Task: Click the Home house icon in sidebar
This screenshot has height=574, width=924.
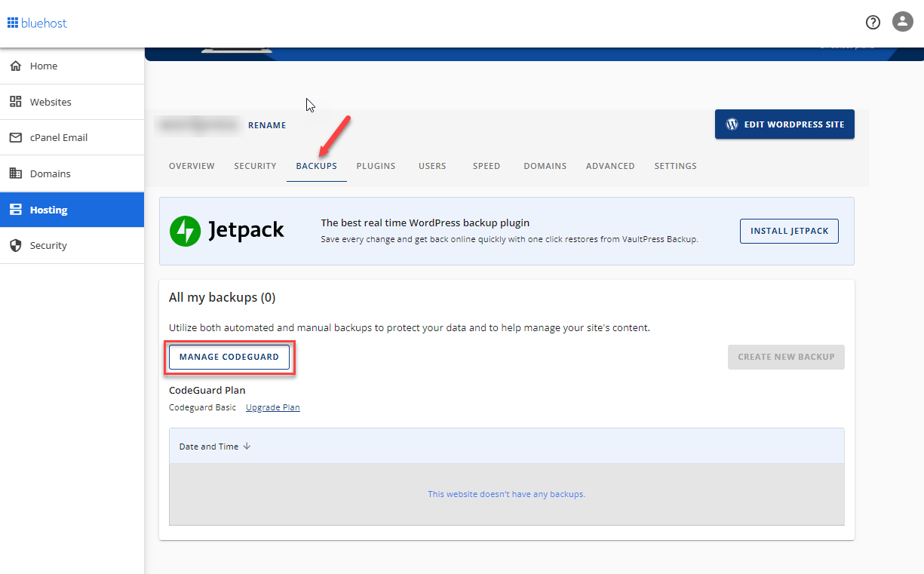Action: (15, 66)
